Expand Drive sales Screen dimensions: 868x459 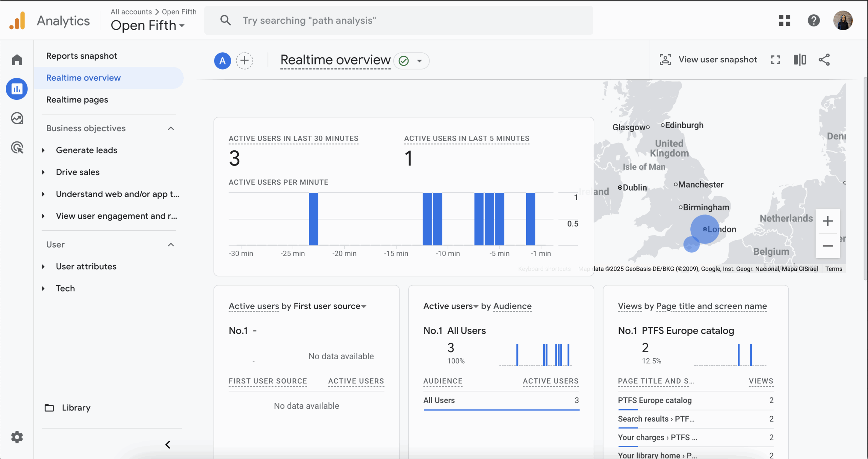[43, 172]
